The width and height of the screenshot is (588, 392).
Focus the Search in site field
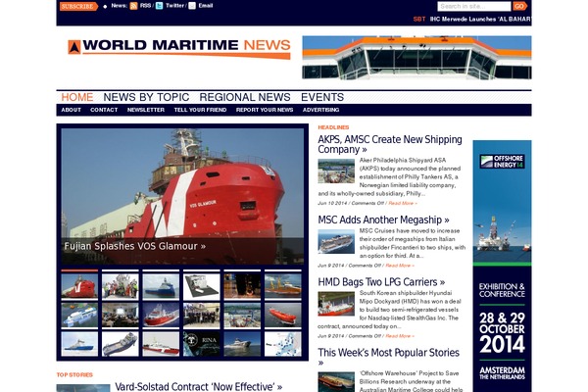tap(474, 6)
